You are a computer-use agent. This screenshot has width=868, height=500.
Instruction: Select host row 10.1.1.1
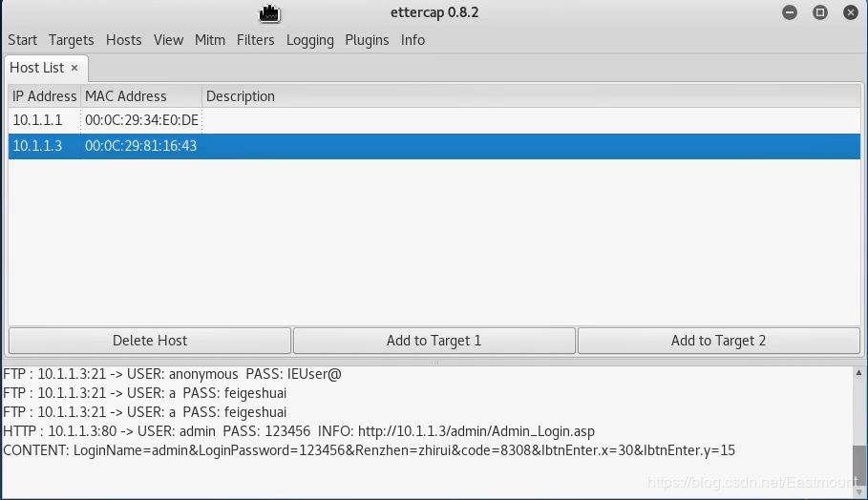click(x=38, y=120)
